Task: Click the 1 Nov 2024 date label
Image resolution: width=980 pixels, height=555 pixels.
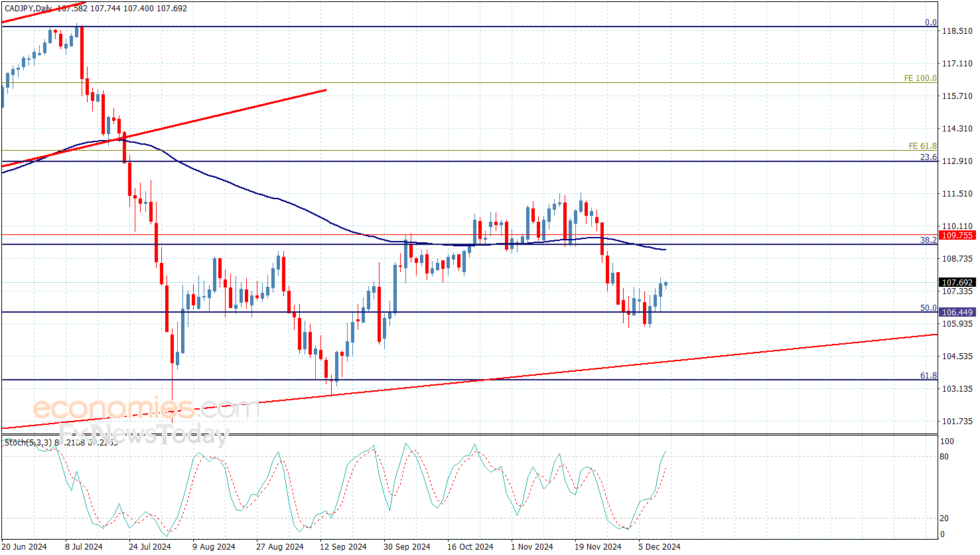Action: 532,547
